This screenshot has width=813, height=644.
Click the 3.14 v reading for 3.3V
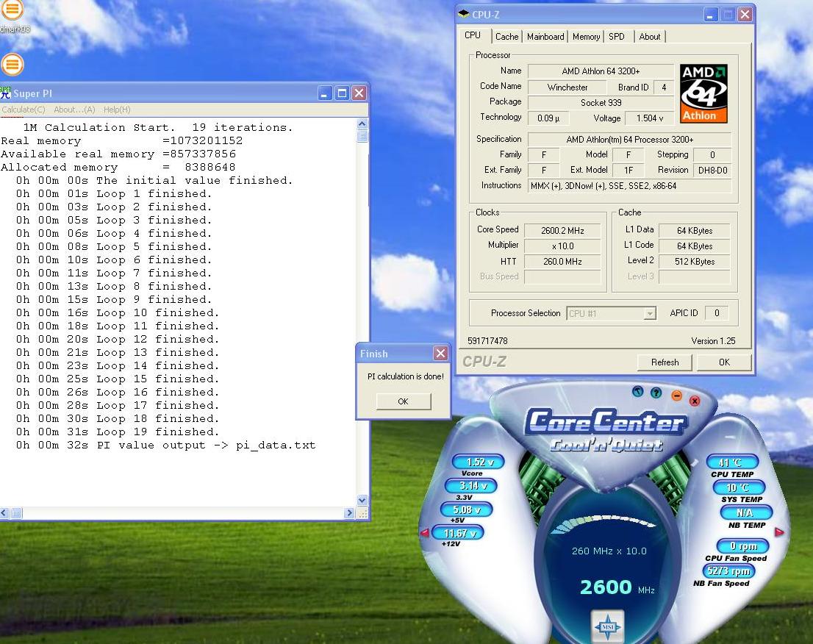[x=471, y=486]
